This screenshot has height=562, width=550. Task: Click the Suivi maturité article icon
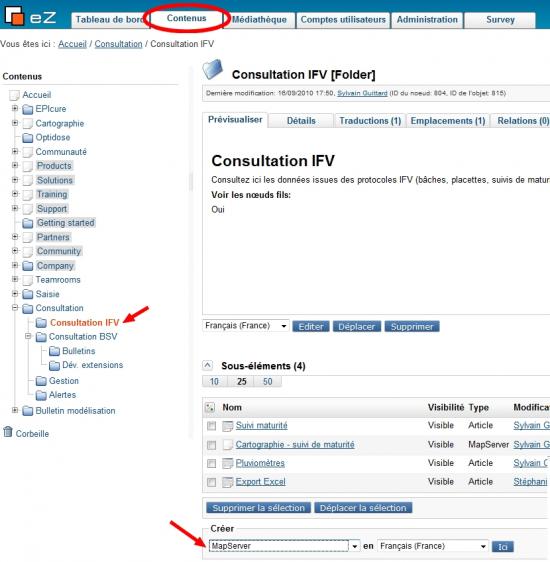coord(228,426)
